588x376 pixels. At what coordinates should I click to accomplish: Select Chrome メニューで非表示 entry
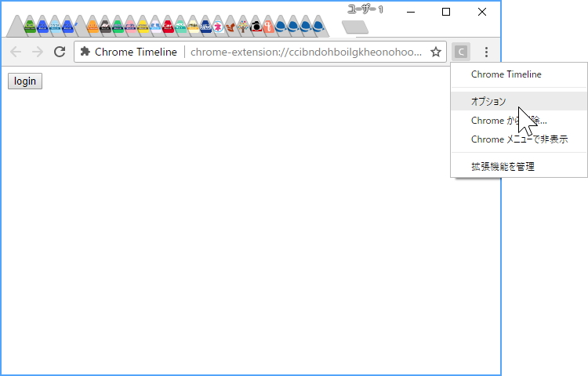pos(519,139)
